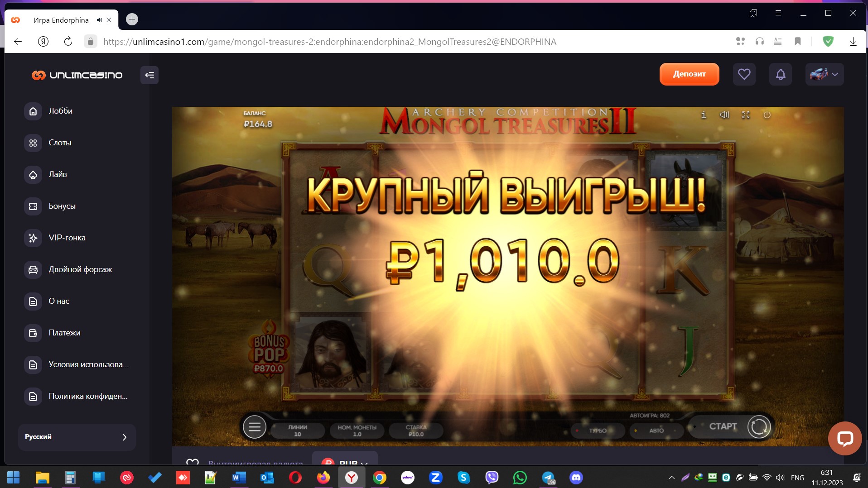
Task: Open favorites heart icon in header
Action: (x=744, y=74)
